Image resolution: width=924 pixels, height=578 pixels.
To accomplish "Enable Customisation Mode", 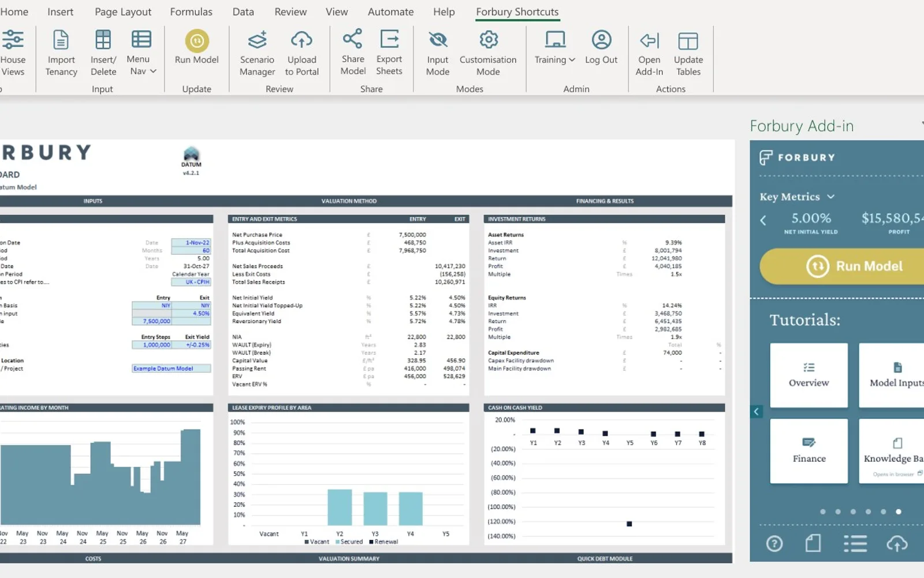I will (x=488, y=53).
